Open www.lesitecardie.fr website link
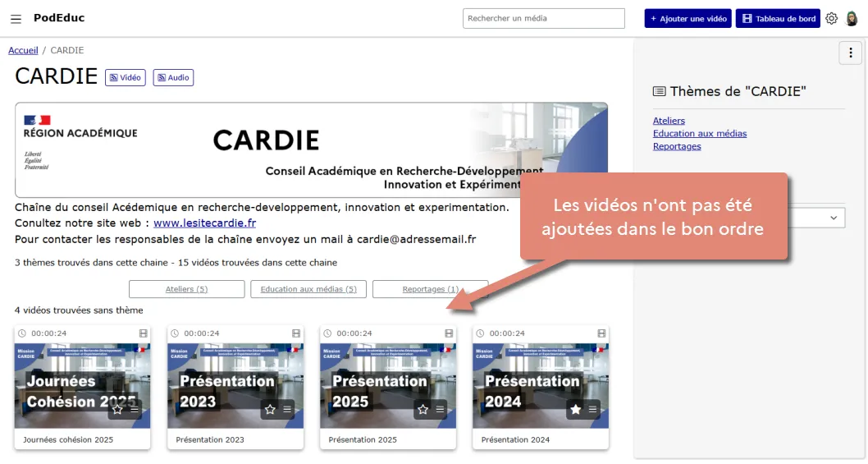Screen dimensions: 868x464 (x=205, y=223)
